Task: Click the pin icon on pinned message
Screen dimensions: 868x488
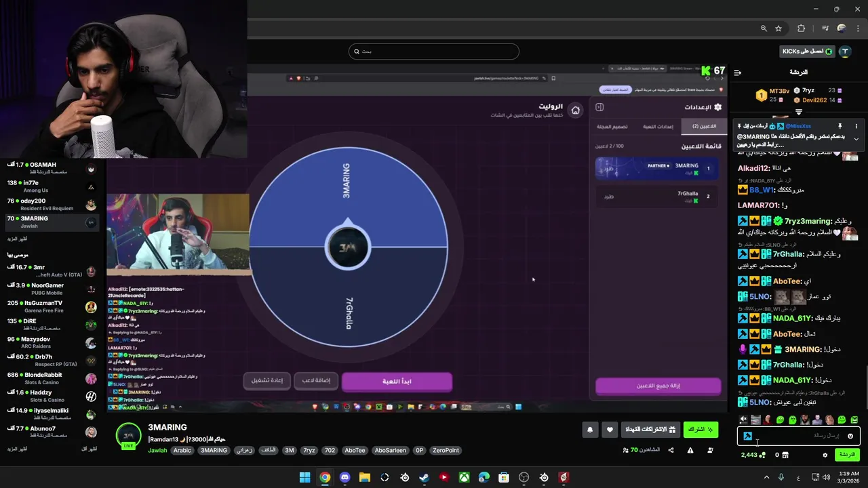Action: coord(840,126)
